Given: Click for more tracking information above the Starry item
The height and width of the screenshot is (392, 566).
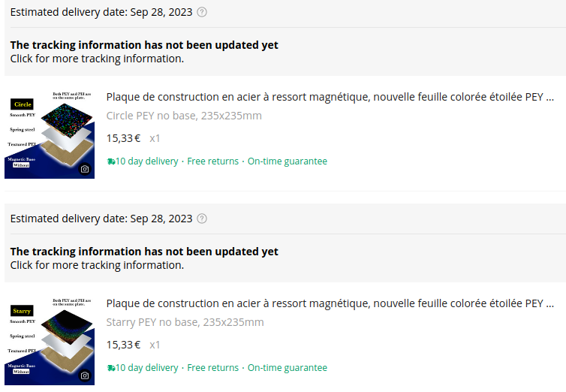Looking at the screenshot, I should pos(97,265).
